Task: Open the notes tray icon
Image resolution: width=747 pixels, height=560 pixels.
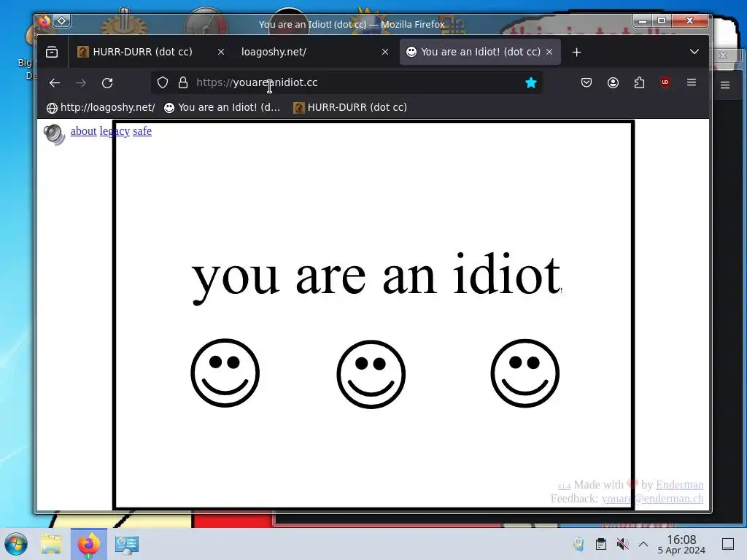Action: click(x=578, y=544)
